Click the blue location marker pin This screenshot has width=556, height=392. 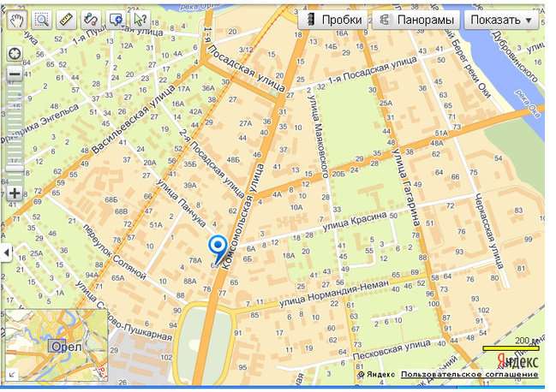(218, 248)
